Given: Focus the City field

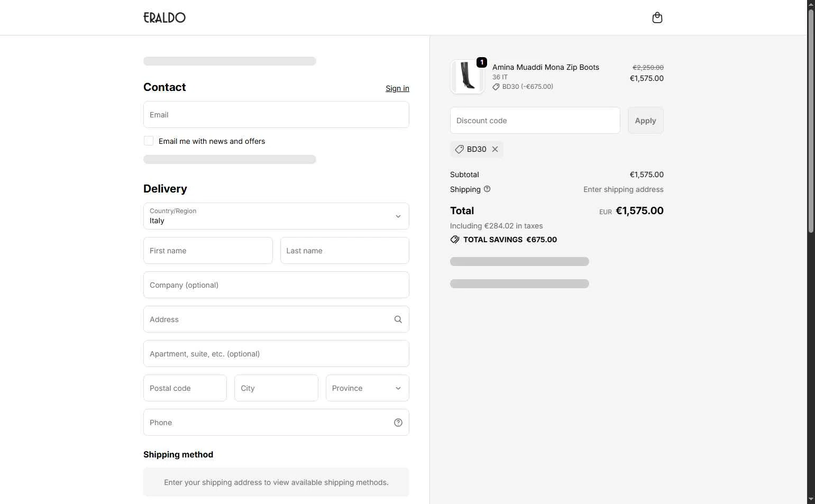Looking at the screenshot, I should pyautogui.click(x=276, y=388).
